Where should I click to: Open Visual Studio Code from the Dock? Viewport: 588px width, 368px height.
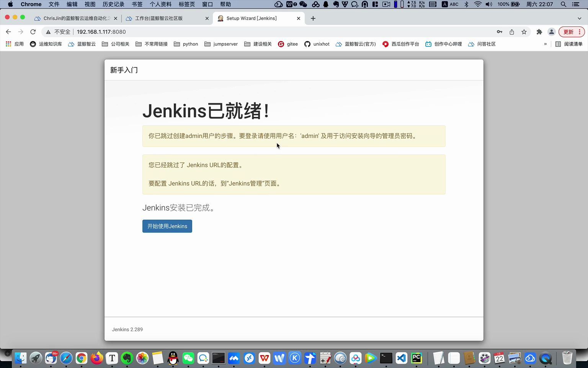401,358
